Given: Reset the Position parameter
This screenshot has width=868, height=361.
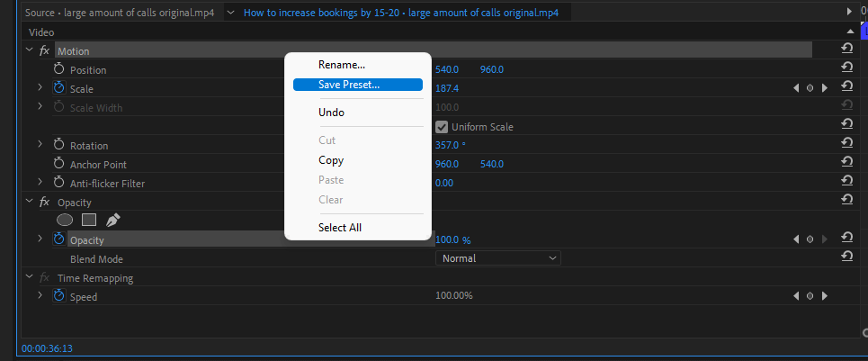Looking at the screenshot, I should pyautogui.click(x=846, y=67).
